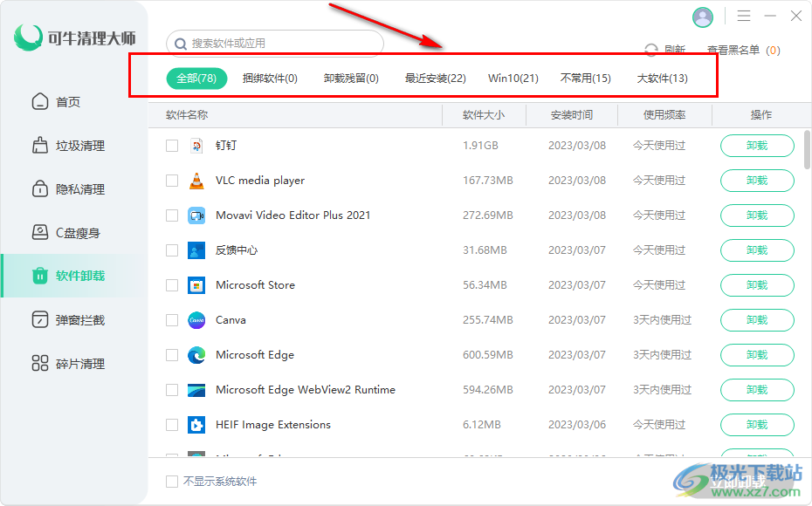Click the Microsoft Store icon
The height and width of the screenshot is (506, 812).
(x=196, y=285)
